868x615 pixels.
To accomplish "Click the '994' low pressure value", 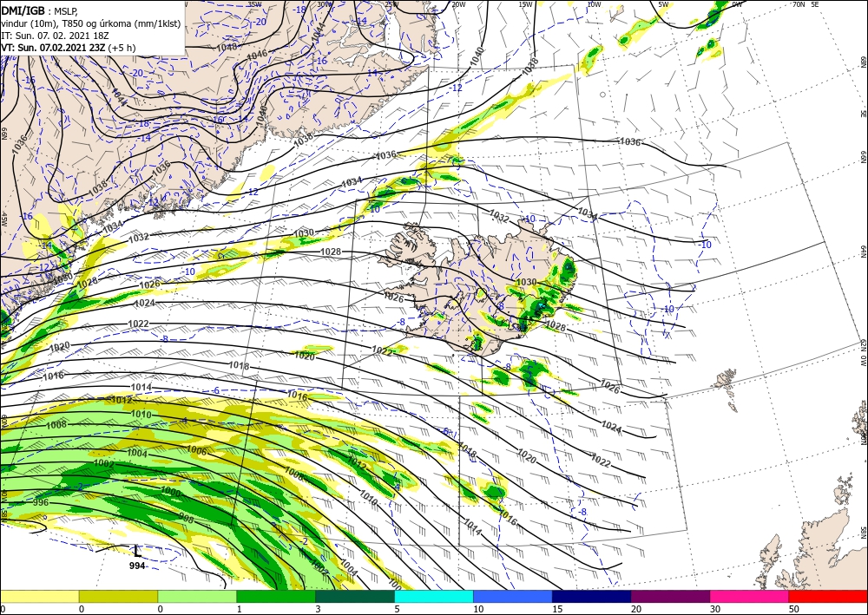I will (137, 566).
